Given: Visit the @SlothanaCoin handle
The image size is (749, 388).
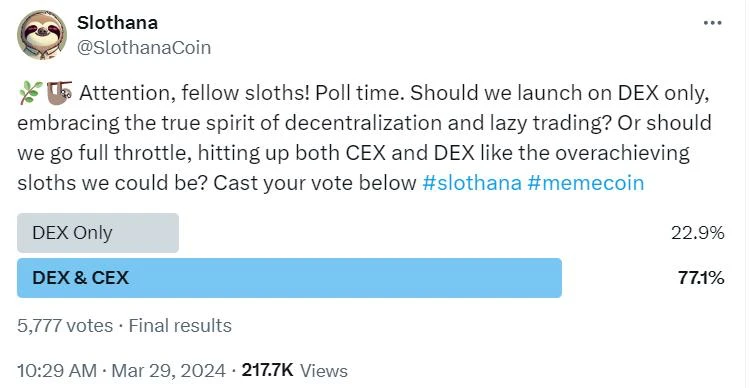Looking at the screenshot, I should pyautogui.click(x=144, y=48).
